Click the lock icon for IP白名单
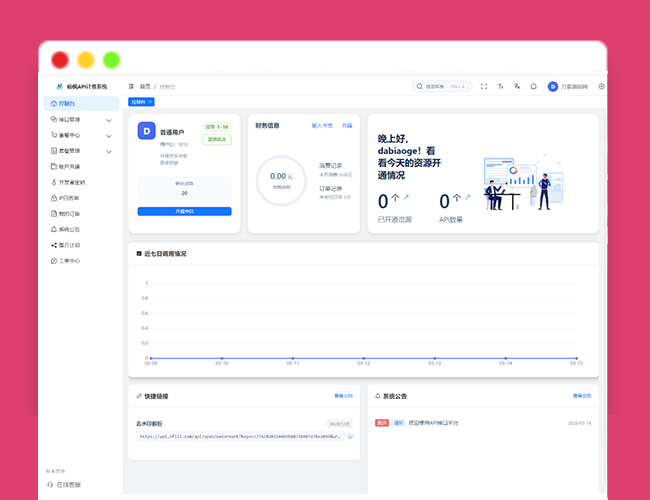This screenshot has width=650, height=500. coord(54,198)
